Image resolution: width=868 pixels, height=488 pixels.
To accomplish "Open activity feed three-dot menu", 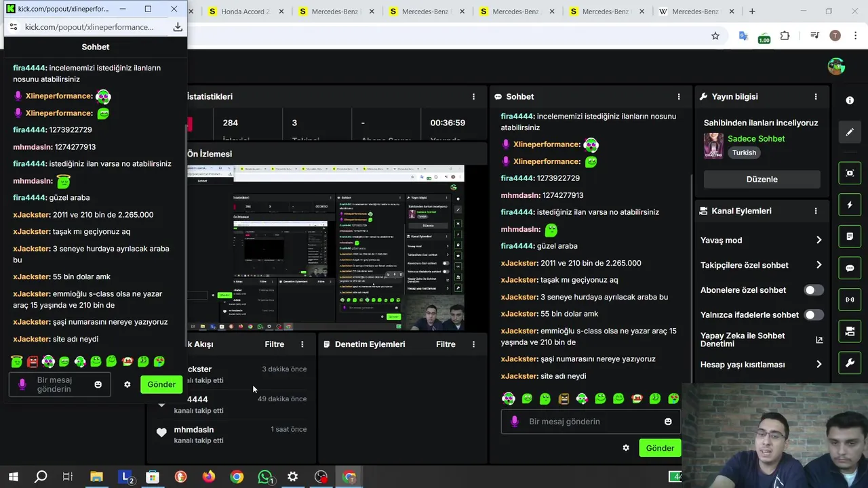I will [302, 344].
